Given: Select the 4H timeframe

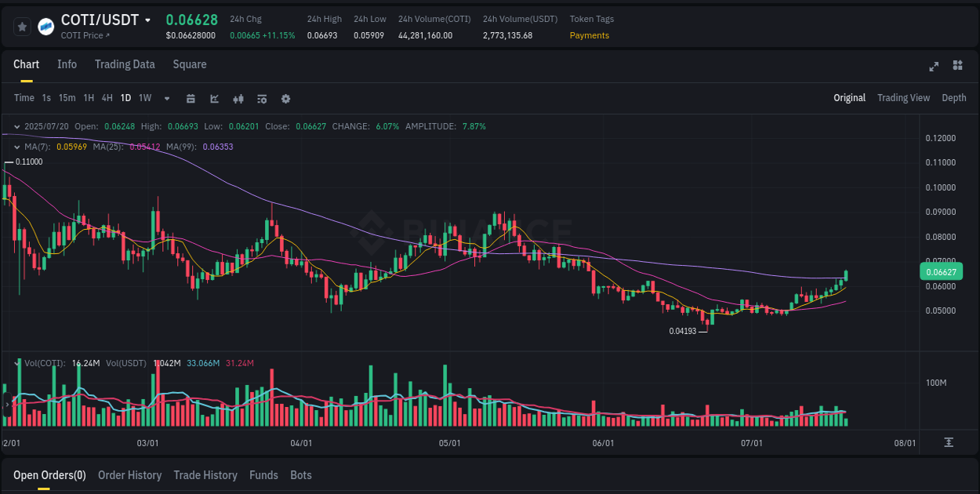Looking at the screenshot, I should [107, 97].
